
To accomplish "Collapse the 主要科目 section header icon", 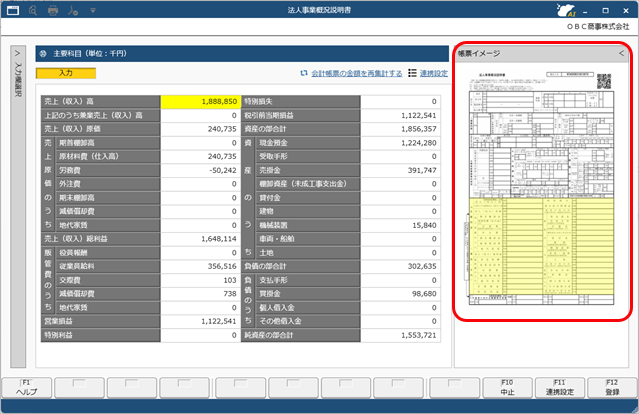I will click(x=43, y=53).
